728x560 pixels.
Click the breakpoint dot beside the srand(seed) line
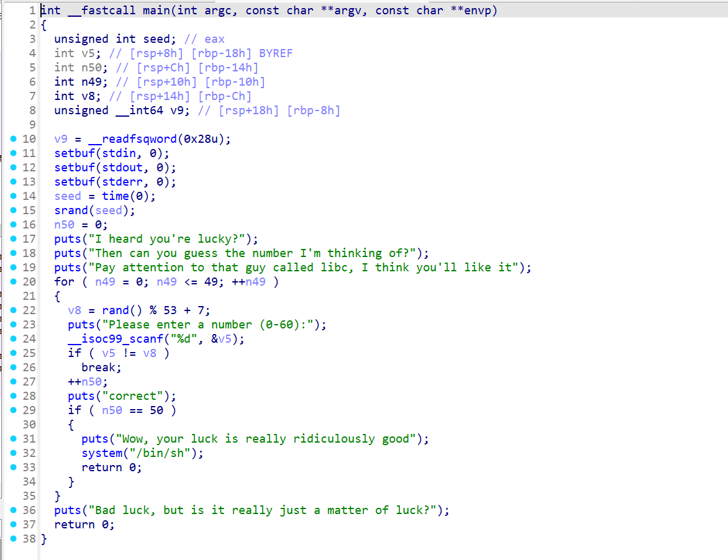[x=14, y=210]
